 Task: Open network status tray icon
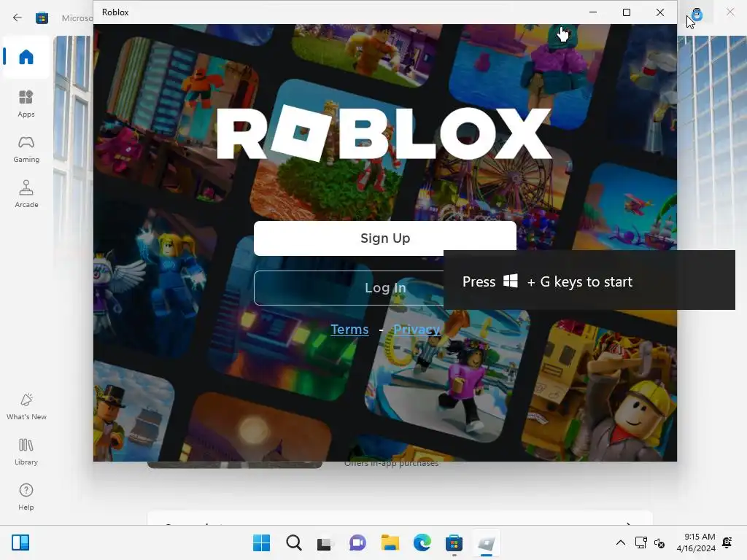[x=640, y=542]
